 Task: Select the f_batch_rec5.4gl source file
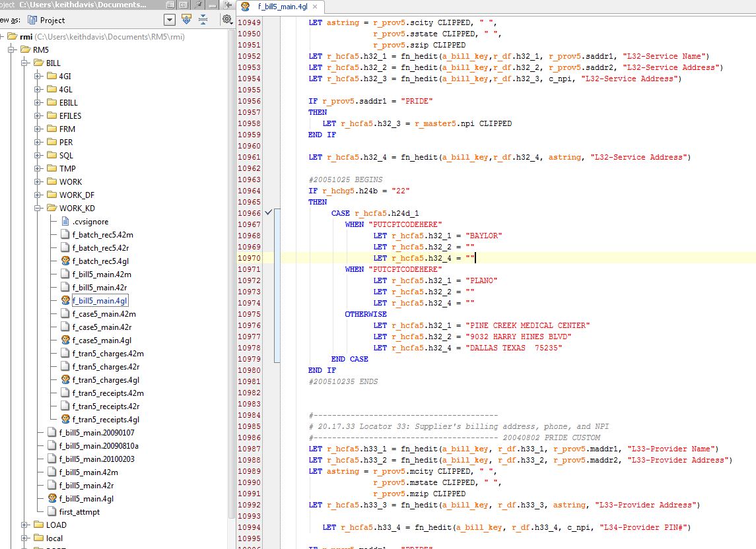100,261
